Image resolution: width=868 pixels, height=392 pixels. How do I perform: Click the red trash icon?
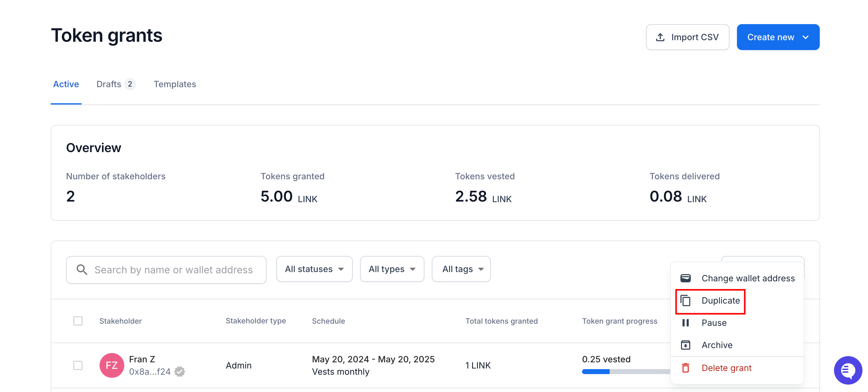685,368
